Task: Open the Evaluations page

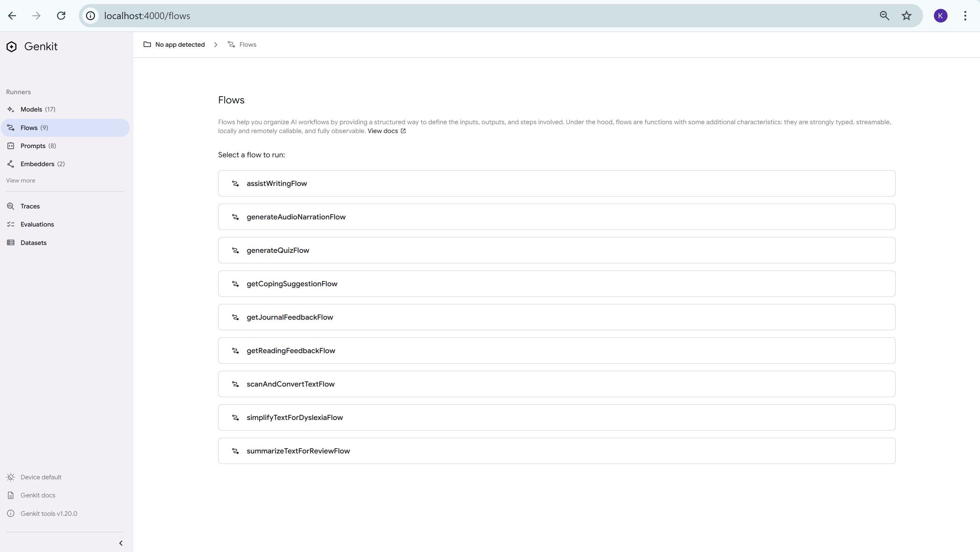Action: (x=37, y=224)
